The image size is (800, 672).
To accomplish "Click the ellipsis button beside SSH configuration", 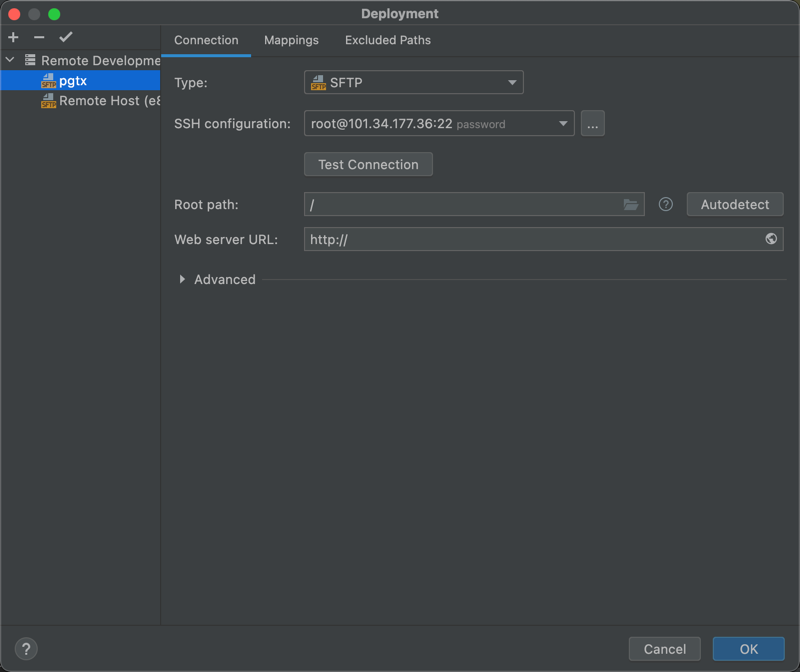I will 593,124.
